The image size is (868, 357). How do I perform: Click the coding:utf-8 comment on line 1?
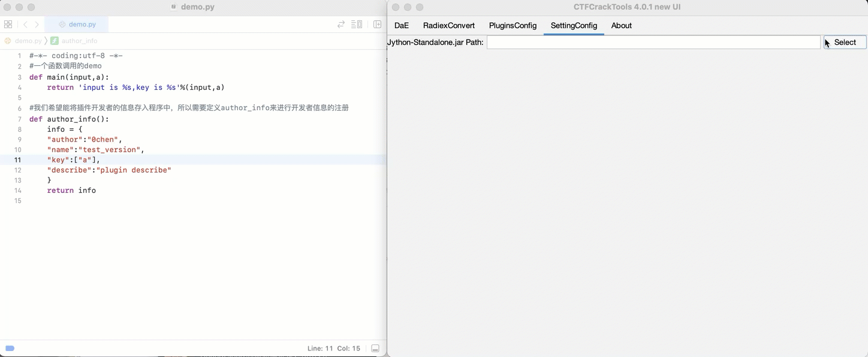pos(76,56)
